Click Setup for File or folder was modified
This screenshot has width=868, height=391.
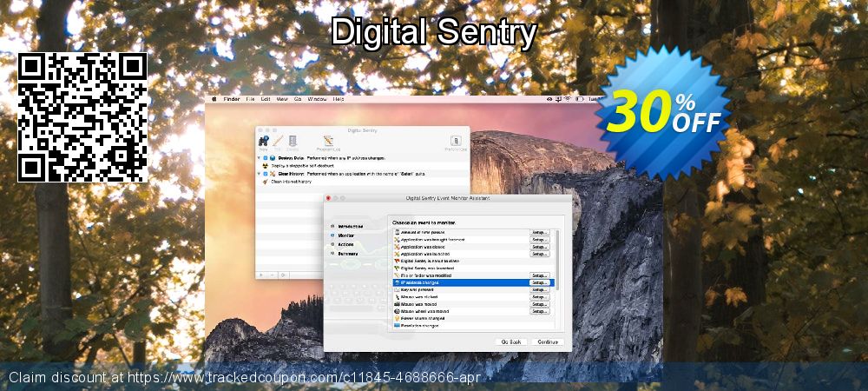[539, 275]
